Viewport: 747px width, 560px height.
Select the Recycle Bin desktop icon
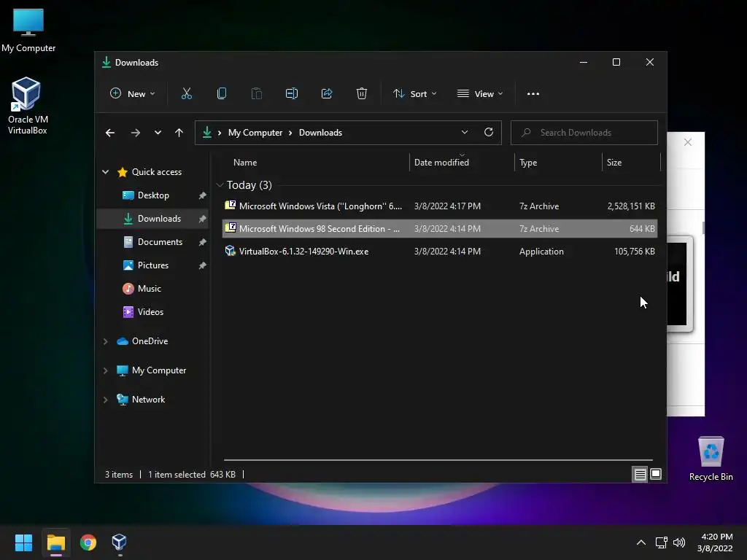pos(711,459)
